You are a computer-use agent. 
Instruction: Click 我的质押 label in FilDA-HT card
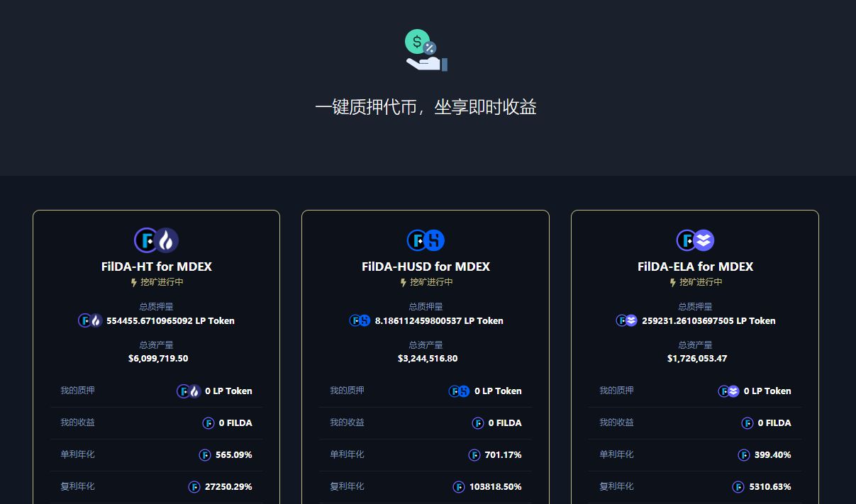(x=77, y=391)
